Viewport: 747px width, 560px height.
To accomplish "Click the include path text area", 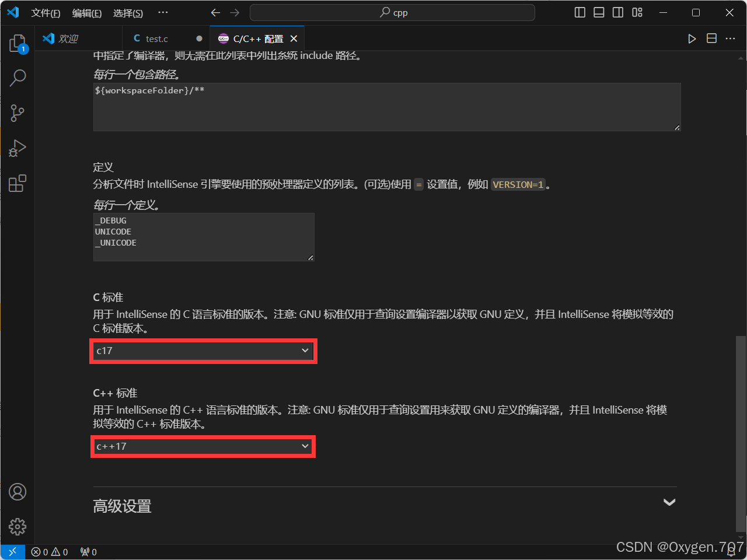I will point(387,107).
